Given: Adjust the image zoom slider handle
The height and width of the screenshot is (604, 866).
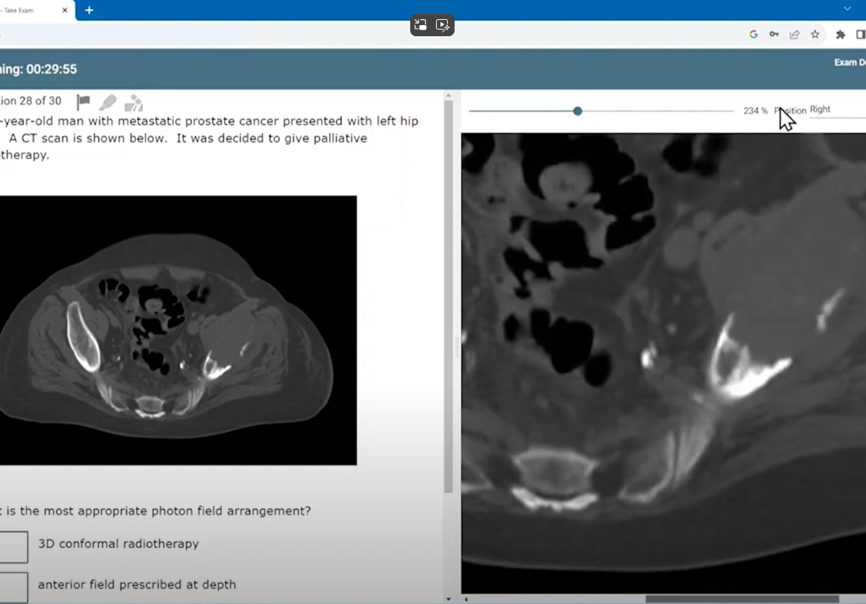Looking at the screenshot, I should click(577, 111).
